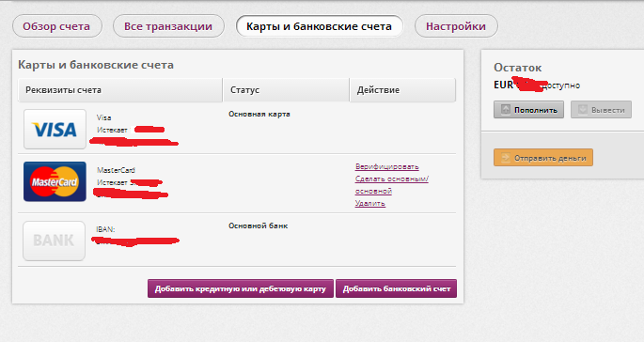644x342 pixels.
Task: Click the Верифицировать link for MasterCard
Action: coord(387,166)
